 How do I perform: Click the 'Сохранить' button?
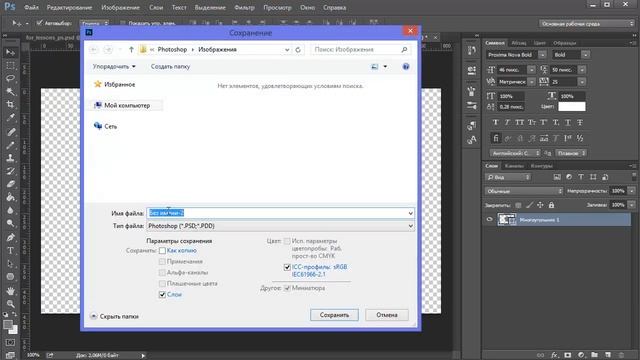pos(334,315)
